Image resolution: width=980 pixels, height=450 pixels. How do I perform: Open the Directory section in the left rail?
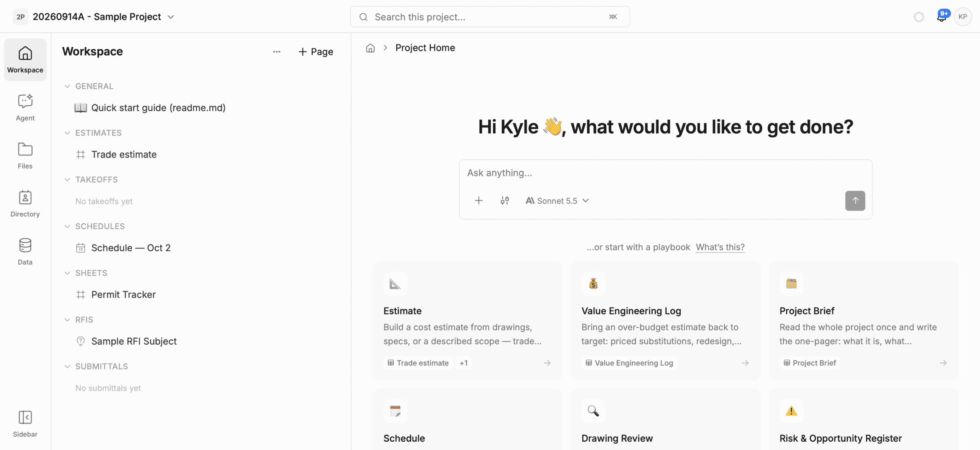(25, 204)
